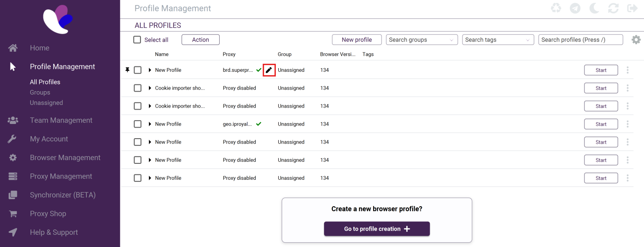644x247 pixels.
Task: Expand the first New Profile row
Action: pyautogui.click(x=150, y=70)
